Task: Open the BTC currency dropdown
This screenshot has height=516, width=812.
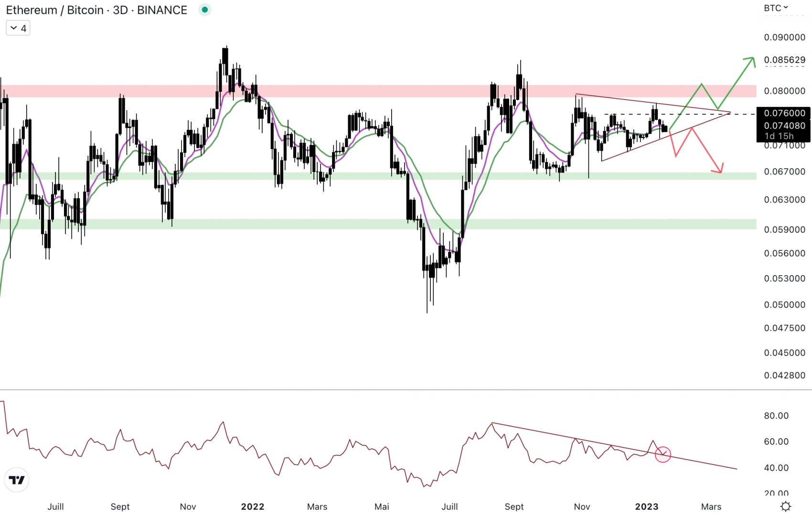Action: point(776,8)
